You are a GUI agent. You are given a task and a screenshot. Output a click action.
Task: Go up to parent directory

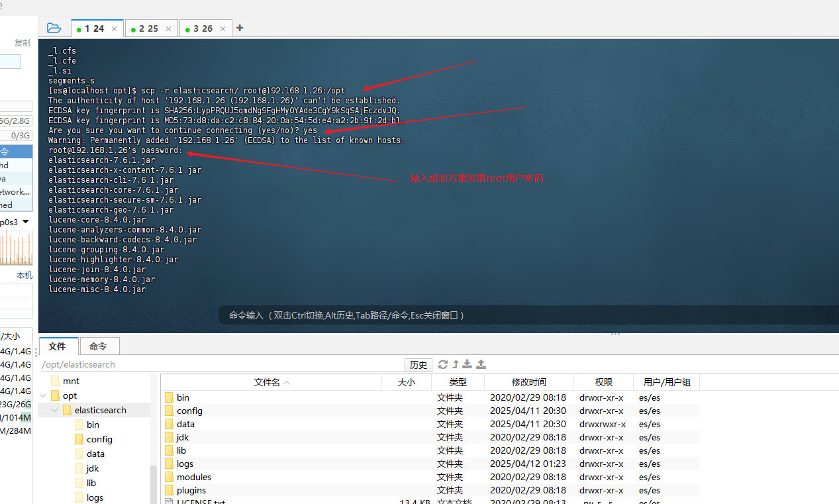click(455, 364)
